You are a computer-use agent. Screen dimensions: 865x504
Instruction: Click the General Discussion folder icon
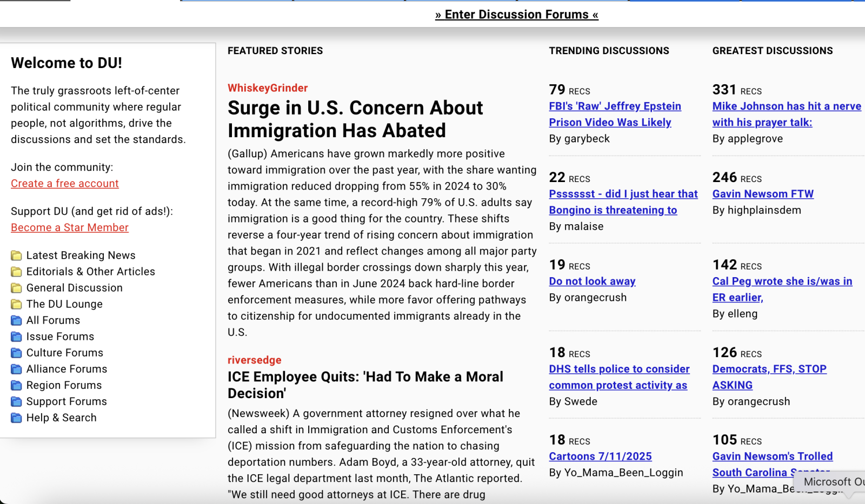(x=17, y=288)
